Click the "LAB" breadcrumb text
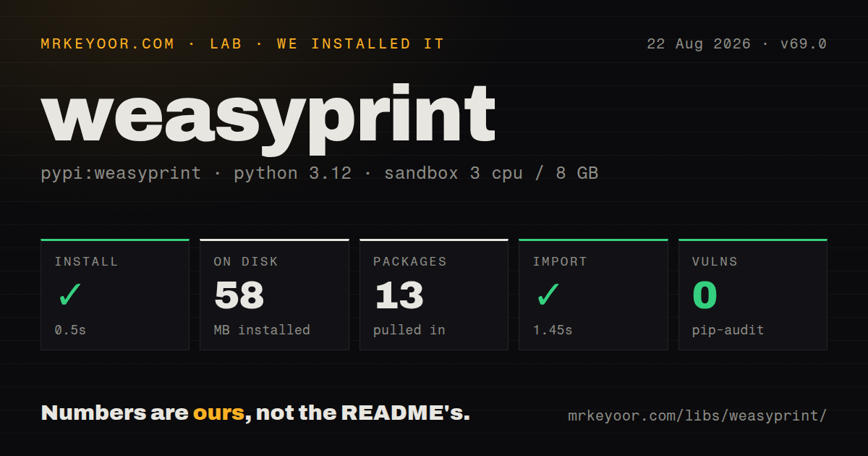Image resolution: width=868 pixels, height=456 pixels. [x=226, y=43]
